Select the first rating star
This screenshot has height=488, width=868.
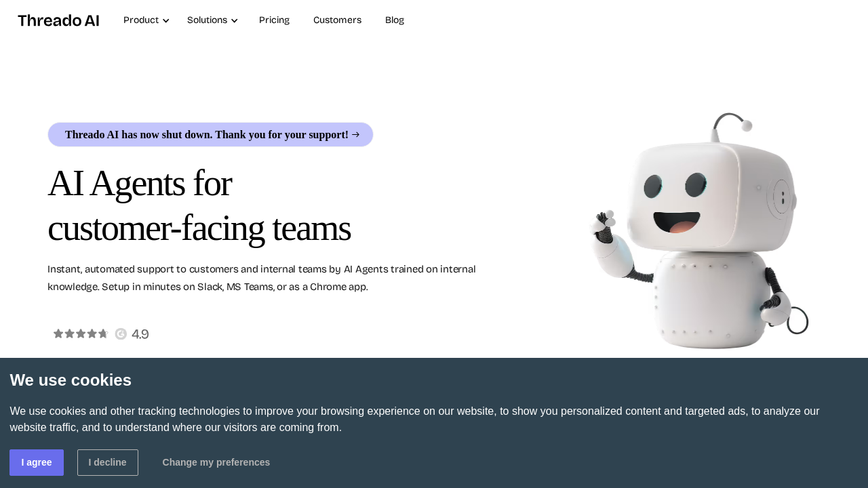pyautogui.click(x=57, y=333)
